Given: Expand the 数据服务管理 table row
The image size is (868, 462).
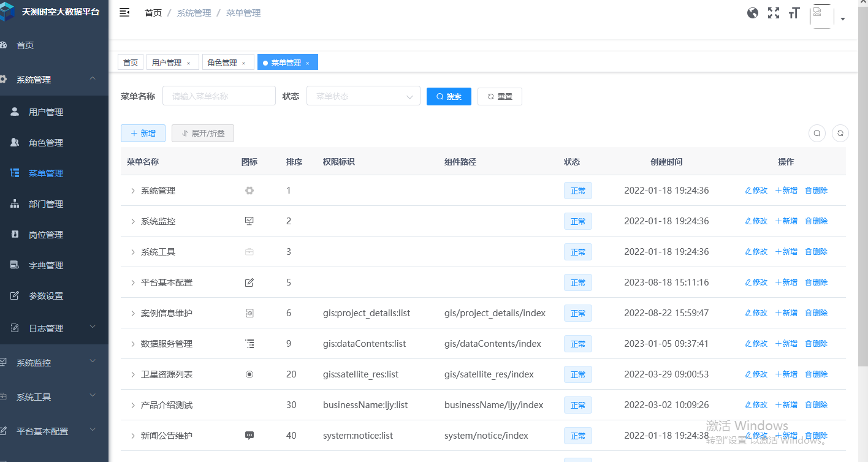Looking at the screenshot, I should [133, 344].
